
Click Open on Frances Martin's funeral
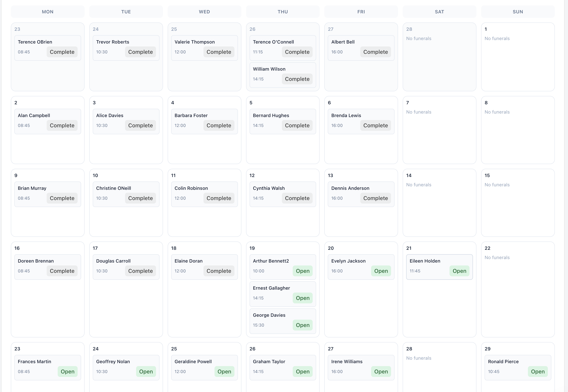coord(67,371)
